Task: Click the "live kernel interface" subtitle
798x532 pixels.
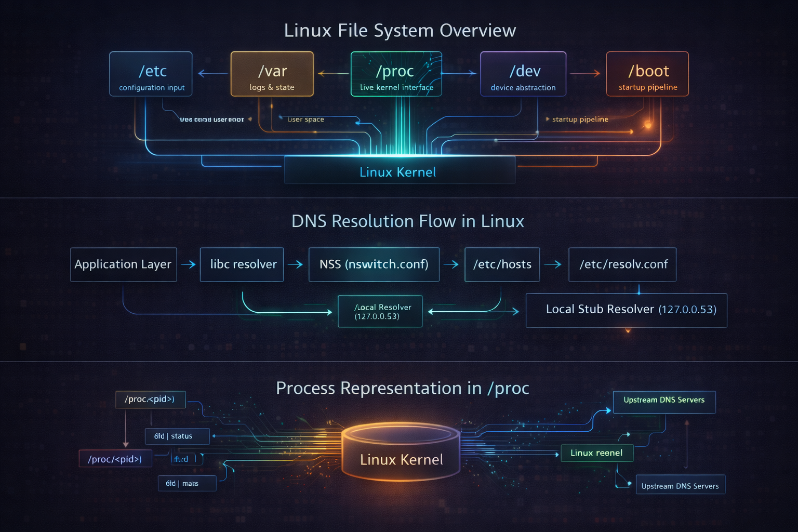Action: pyautogui.click(x=397, y=87)
